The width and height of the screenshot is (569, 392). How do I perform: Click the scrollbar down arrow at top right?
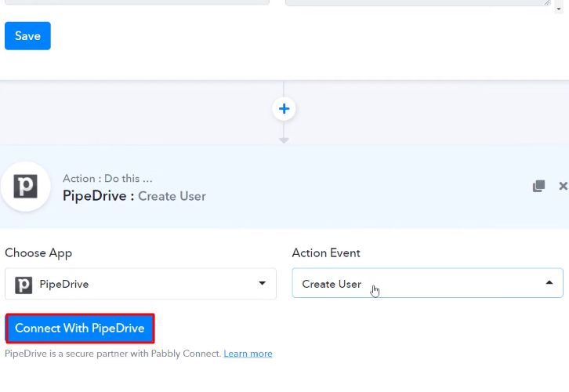(x=559, y=9)
